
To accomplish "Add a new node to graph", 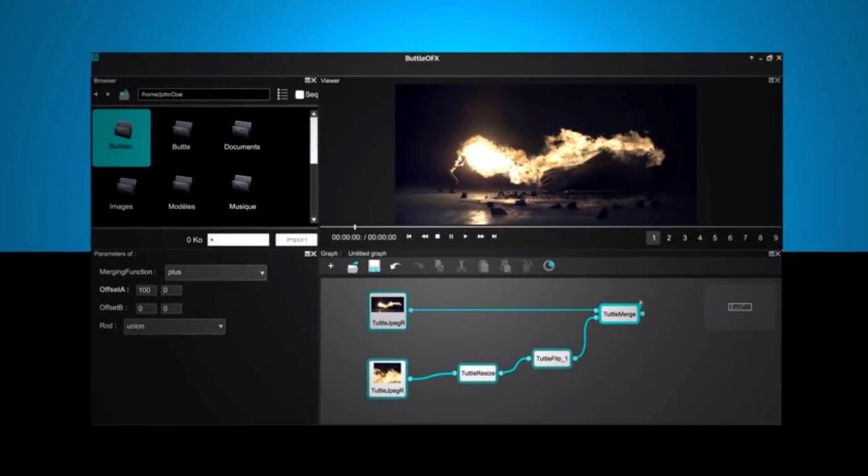I will click(331, 266).
